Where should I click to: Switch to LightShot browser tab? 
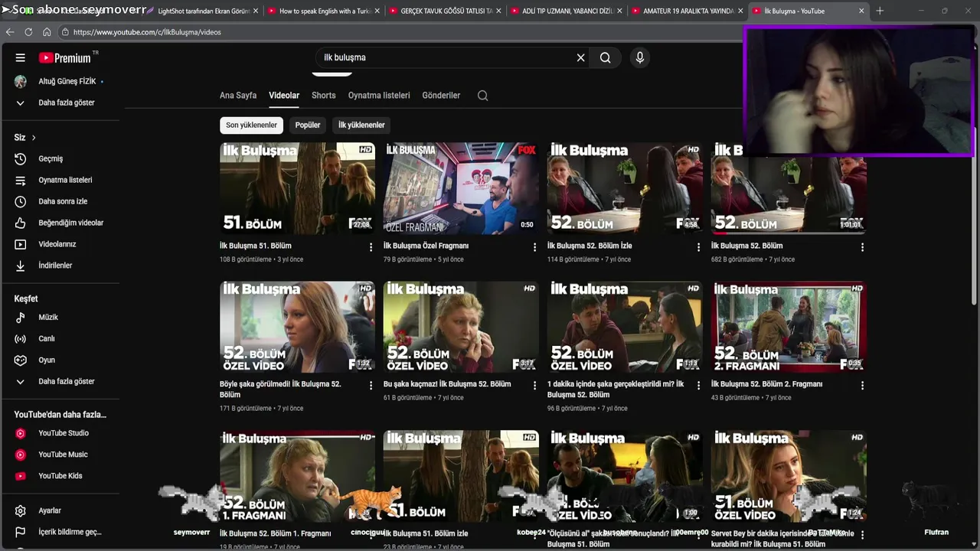pyautogui.click(x=201, y=11)
